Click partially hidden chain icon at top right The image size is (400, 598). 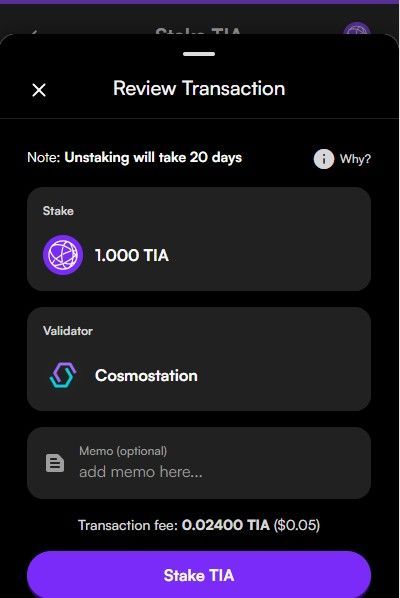point(357,29)
